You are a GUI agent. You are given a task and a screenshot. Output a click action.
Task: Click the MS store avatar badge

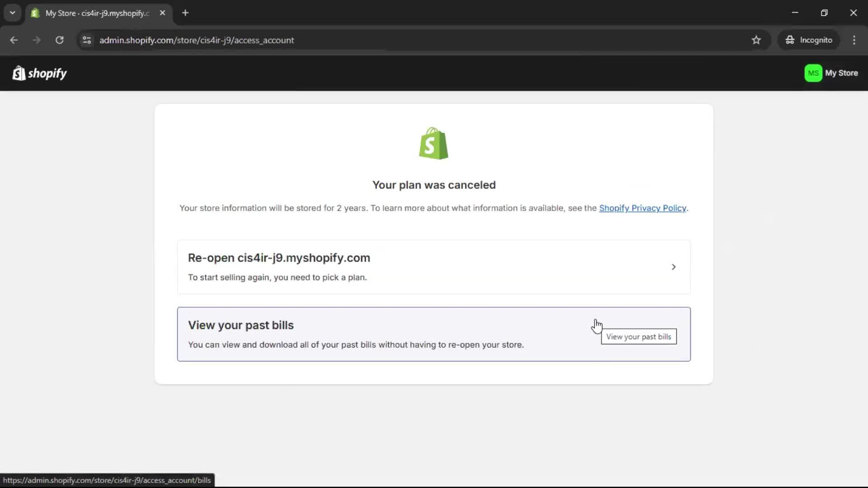pyautogui.click(x=813, y=73)
